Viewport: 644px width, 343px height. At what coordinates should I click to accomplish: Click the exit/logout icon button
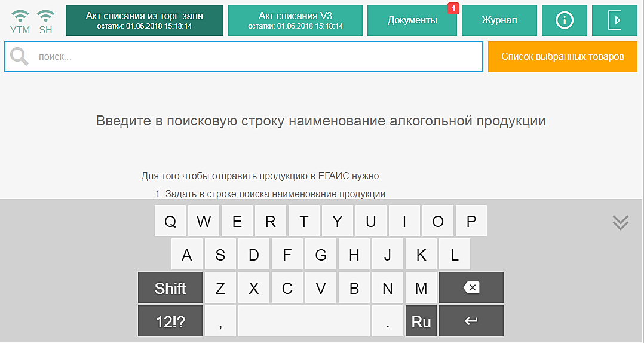pyautogui.click(x=614, y=20)
